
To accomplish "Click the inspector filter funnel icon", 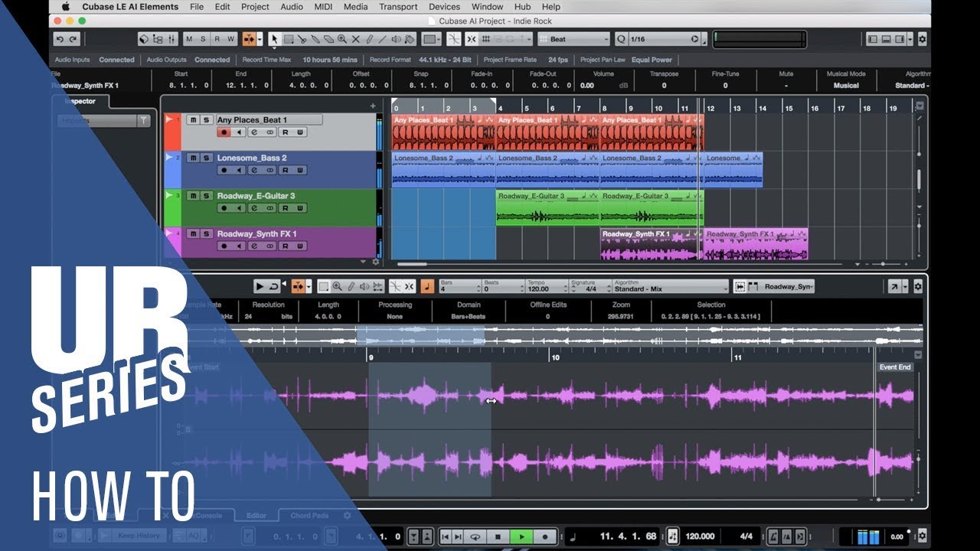I will 143,120.
